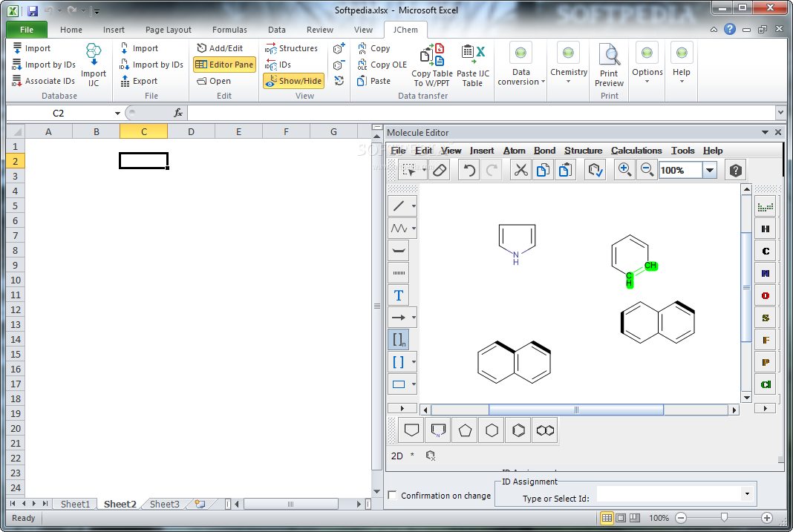Screen dimensions: 793x532
Task: Select the rectangle shape tool
Action: tap(399, 384)
